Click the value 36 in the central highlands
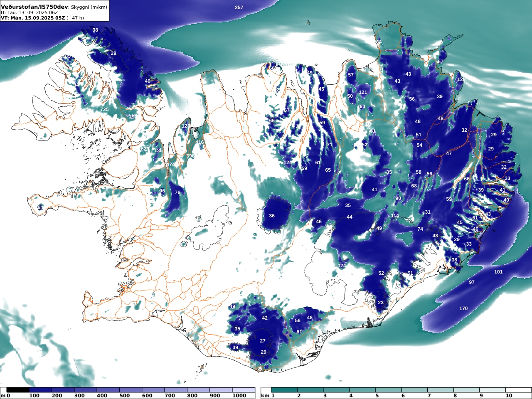 pos(272,216)
